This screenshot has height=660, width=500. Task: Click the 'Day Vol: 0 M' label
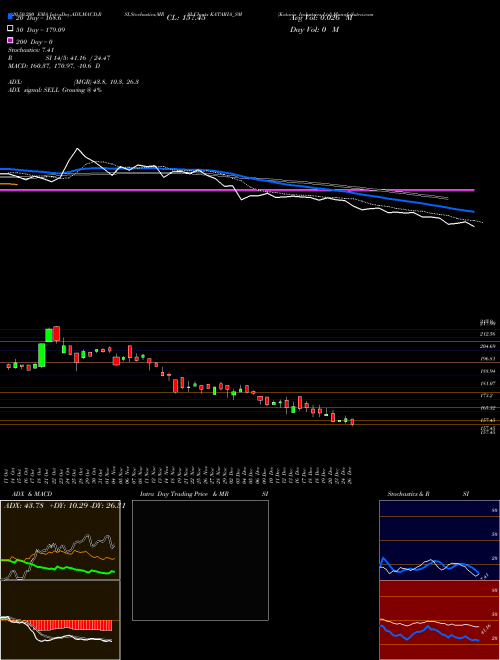[314, 29]
